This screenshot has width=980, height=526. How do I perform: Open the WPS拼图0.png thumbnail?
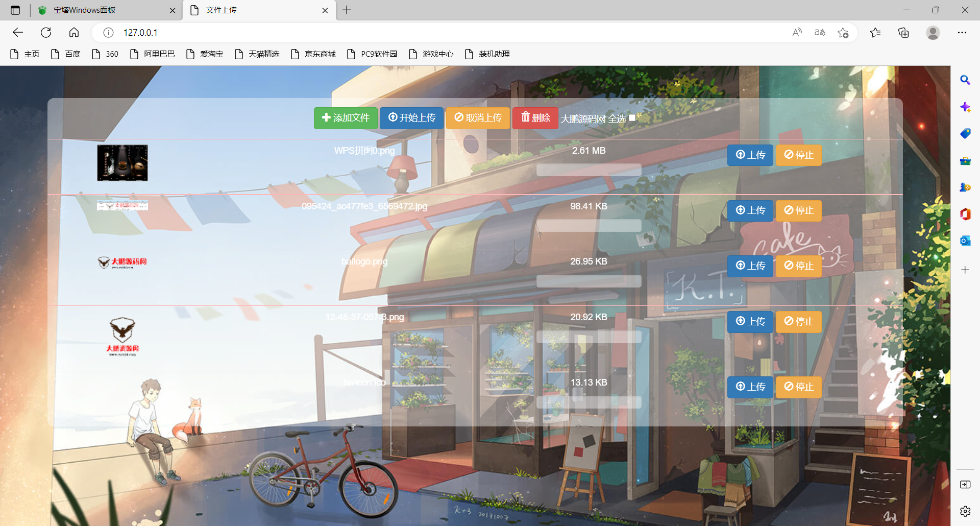point(122,163)
